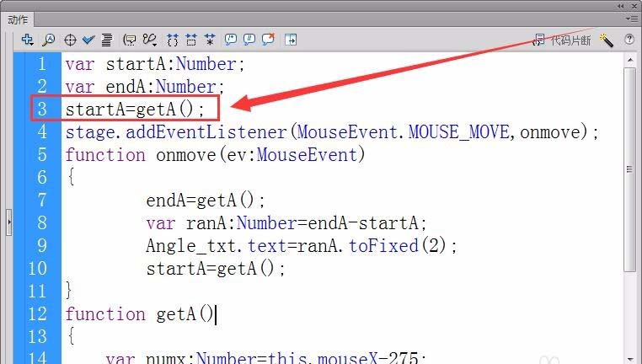
Task: Click opening brace on line 6
Action: tap(71, 177)
